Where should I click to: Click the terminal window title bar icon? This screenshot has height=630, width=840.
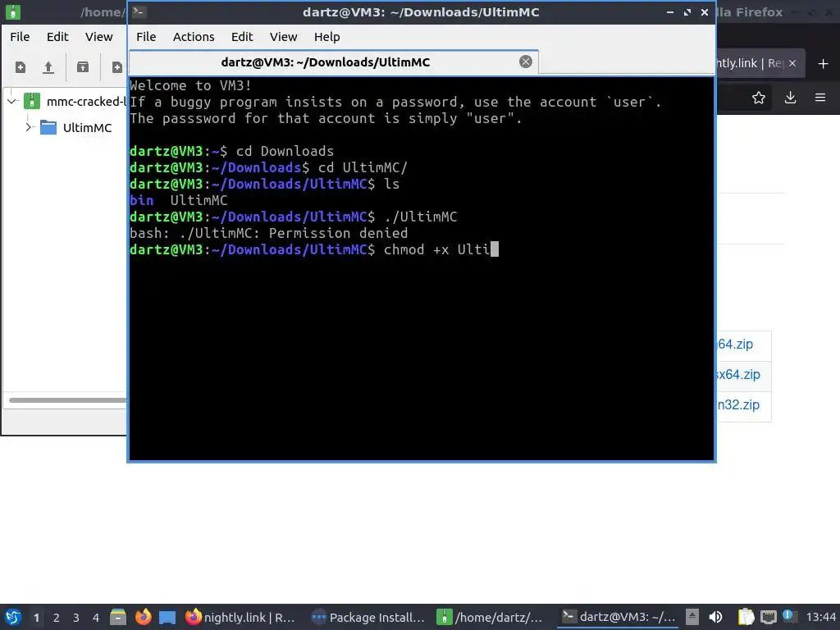(139, 11)
